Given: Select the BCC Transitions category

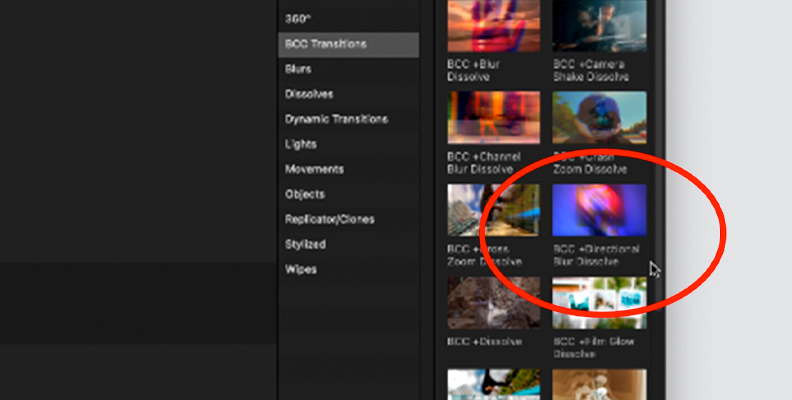Looking at the screenshot, I should [349, 44].
